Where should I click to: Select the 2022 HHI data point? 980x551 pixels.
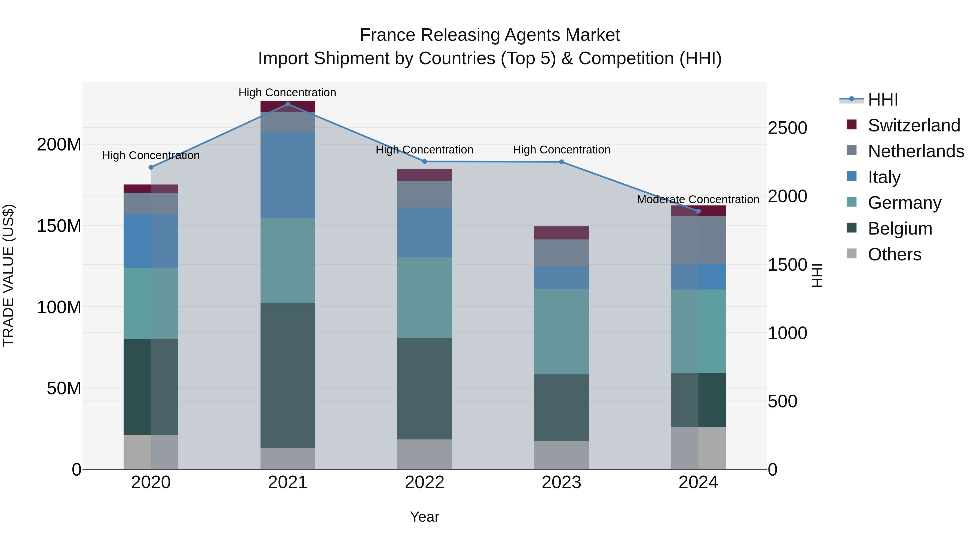[425, 162]
